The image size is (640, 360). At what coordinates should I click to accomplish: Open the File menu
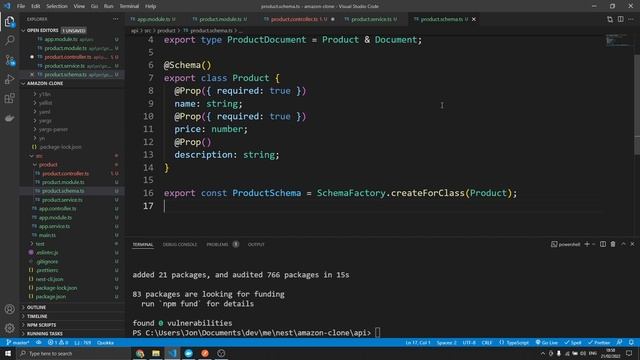(21, 6)
